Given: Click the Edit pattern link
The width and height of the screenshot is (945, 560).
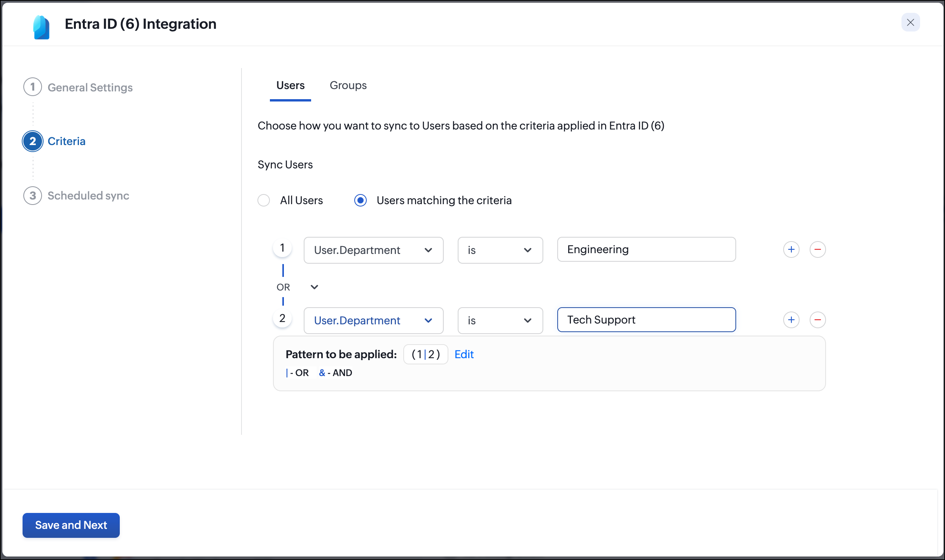Looking at the screenshot, I should (x=464, y=354).
